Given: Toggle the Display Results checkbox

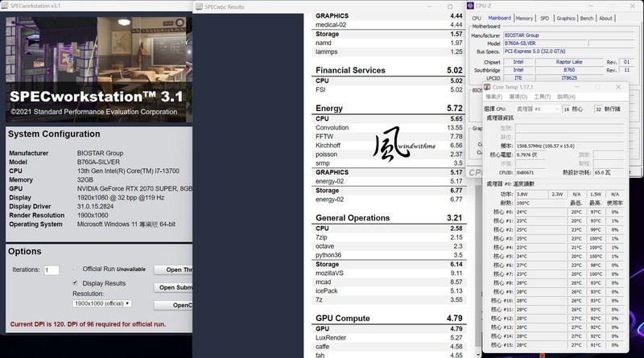Looking at the screenshot, I should 75,283.
